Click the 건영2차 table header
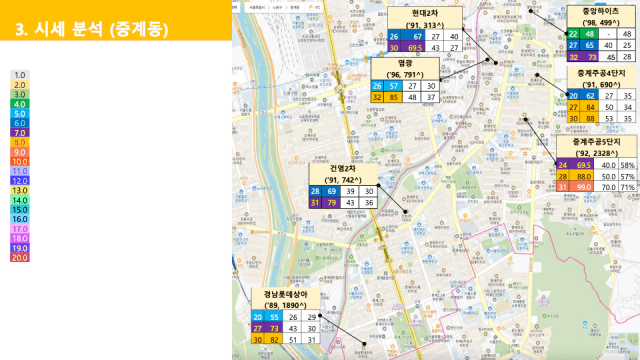640x360 pixels. pos(343,174)
